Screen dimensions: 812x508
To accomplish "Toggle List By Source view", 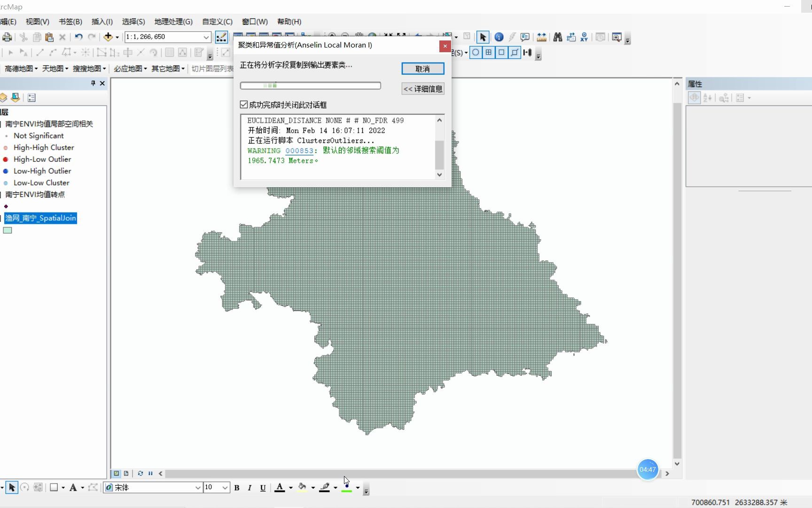I will point(15,97).
